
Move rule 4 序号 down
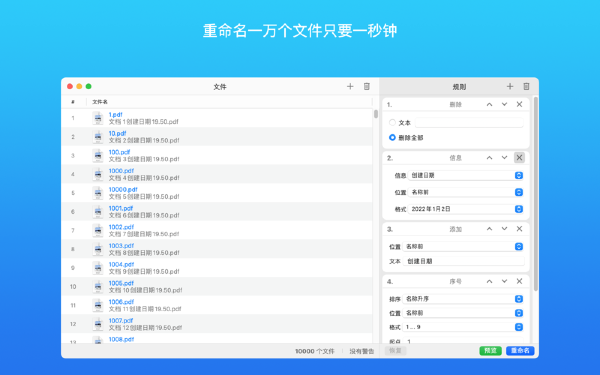(x=504, y=281)
